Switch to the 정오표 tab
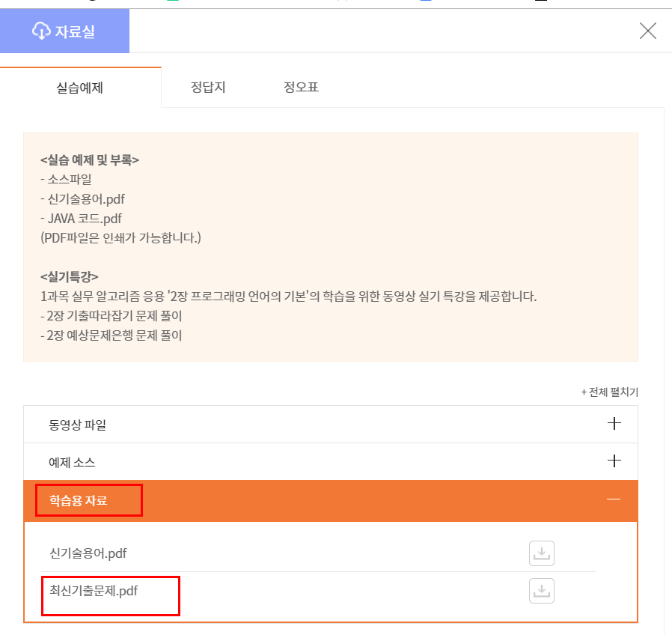Viewport: 672px width, 635px height. [x=301, y=87]
